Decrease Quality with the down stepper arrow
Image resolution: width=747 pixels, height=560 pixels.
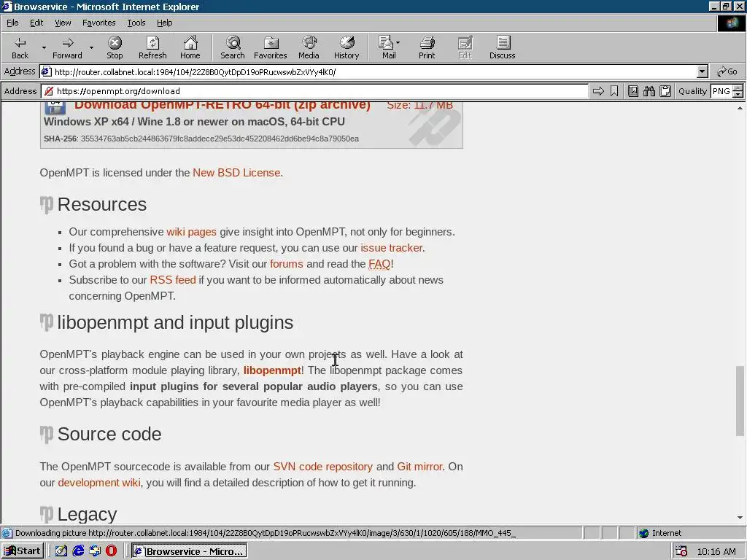pyautogui.click(x=738, y=94)
